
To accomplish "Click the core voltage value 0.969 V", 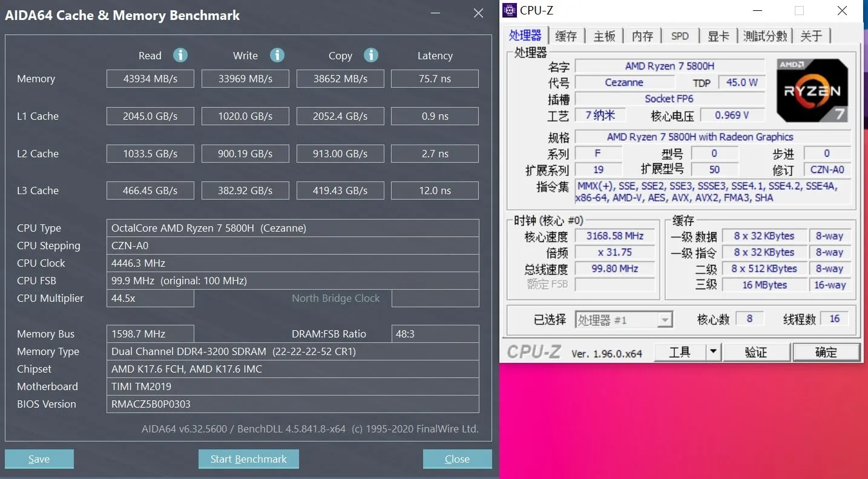I will click(732, 115).
